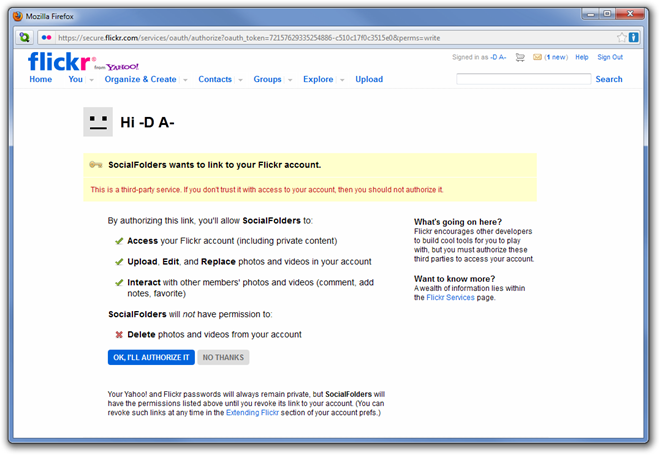Open the Help link
Image resolution: width=660 pixels, height=455 pixels.
pyautogui.click(x=582, y=57)
